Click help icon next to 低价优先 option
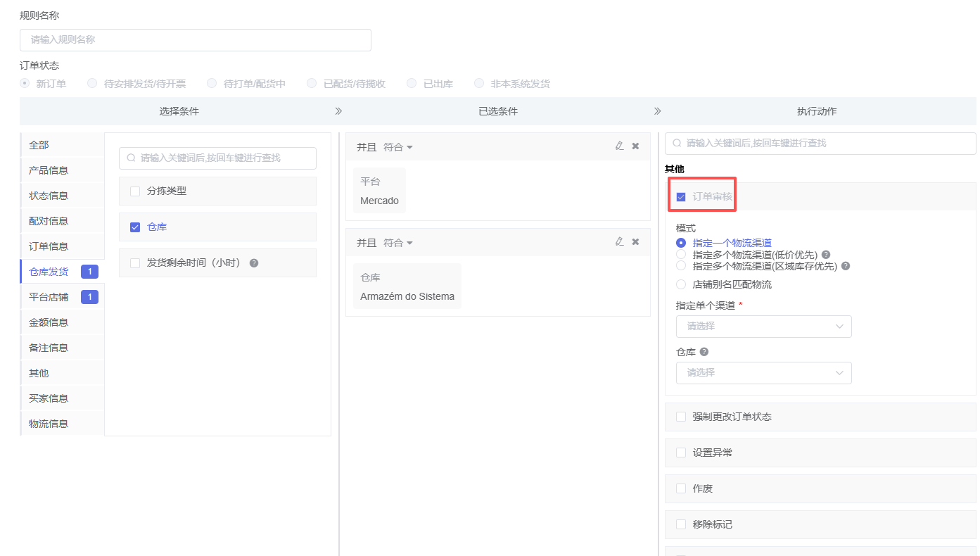 [x=826, y=255]
